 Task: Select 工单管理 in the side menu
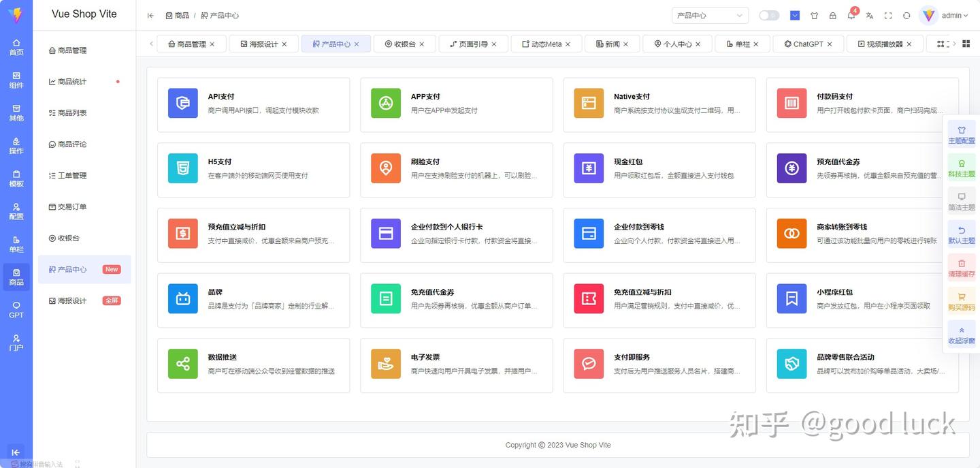point(84,176)
